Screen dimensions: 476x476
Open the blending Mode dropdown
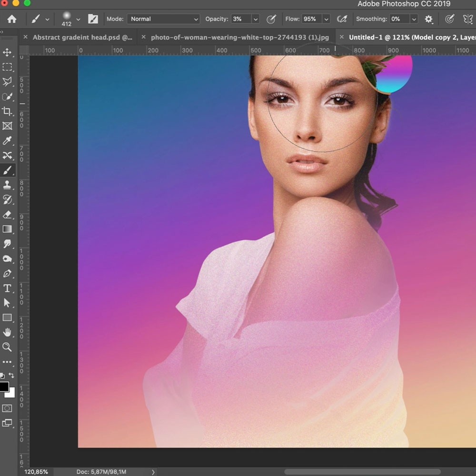(164, 19)
